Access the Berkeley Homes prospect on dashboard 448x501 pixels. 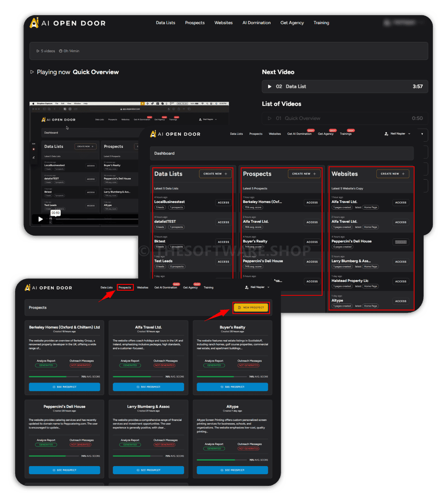(x=312, y=203)
